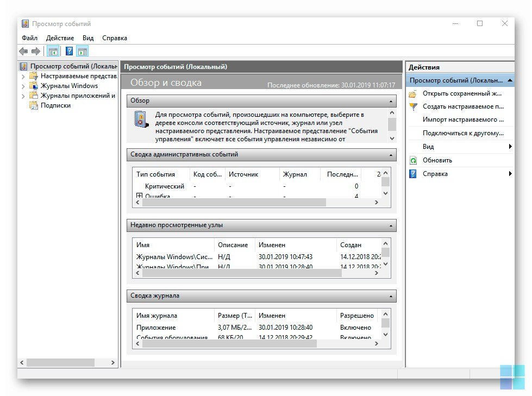The height and width of the screenshot is (396, 532).
Task: Click the Event Viewer root book icon
Action: (23, 66)
